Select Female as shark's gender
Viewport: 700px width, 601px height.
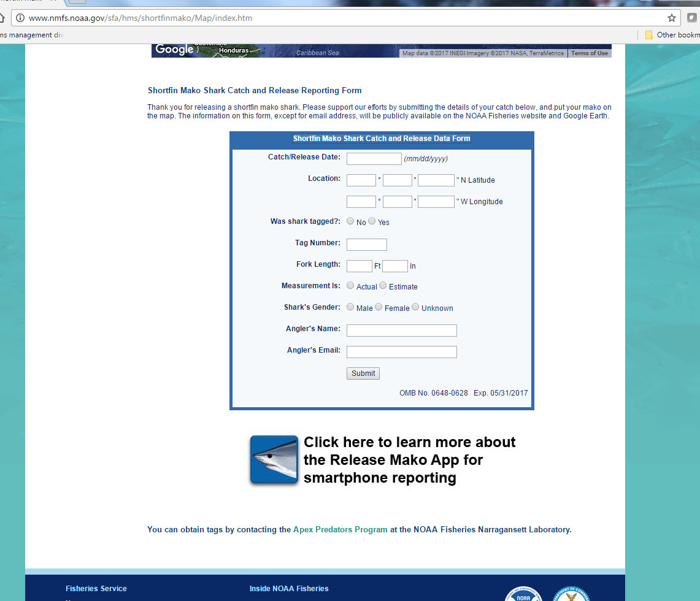[x=379, y=307]
